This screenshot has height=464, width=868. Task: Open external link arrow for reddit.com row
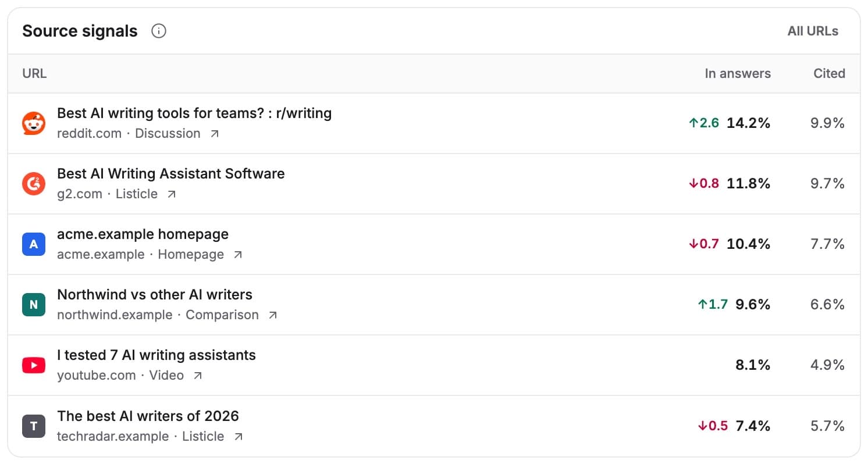215,134
